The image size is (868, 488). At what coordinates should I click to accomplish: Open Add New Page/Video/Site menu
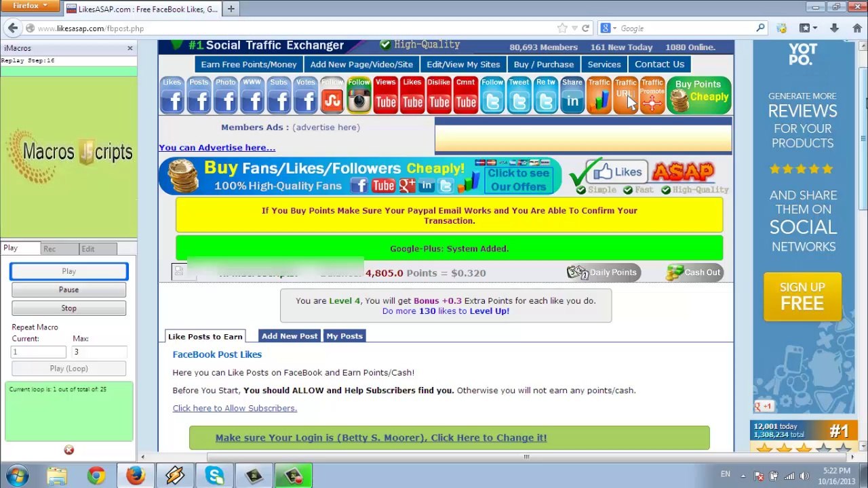(x=361, y=64)
